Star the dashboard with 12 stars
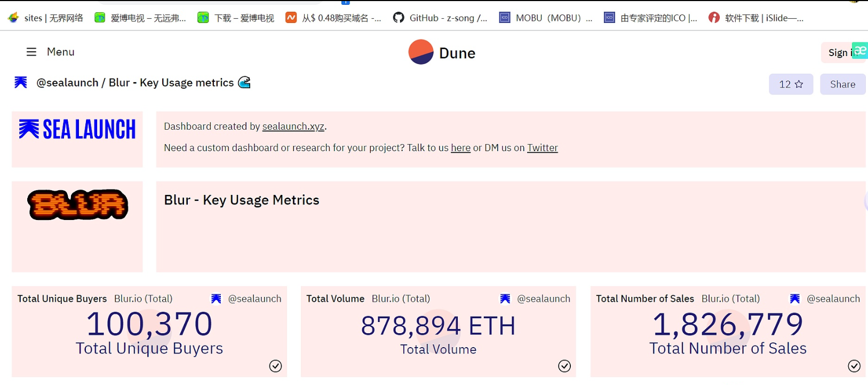The image size is (868, 385). (x=791, y=84)
